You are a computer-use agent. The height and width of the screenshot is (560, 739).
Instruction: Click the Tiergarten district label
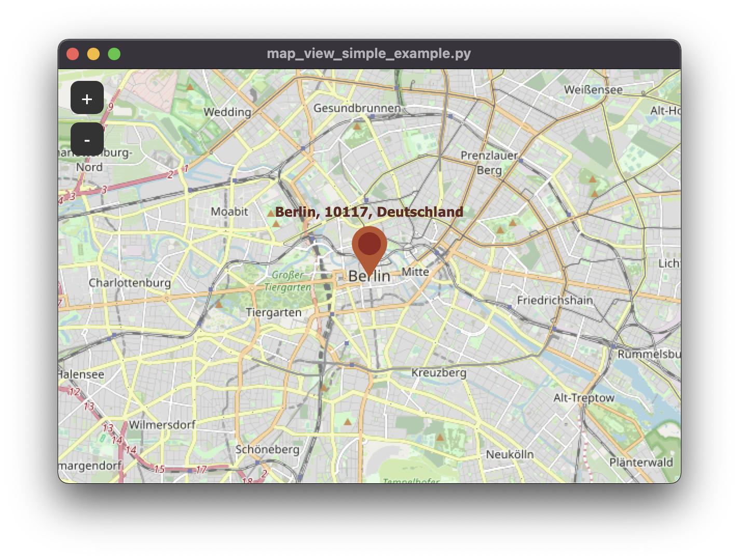click(273, 312)
